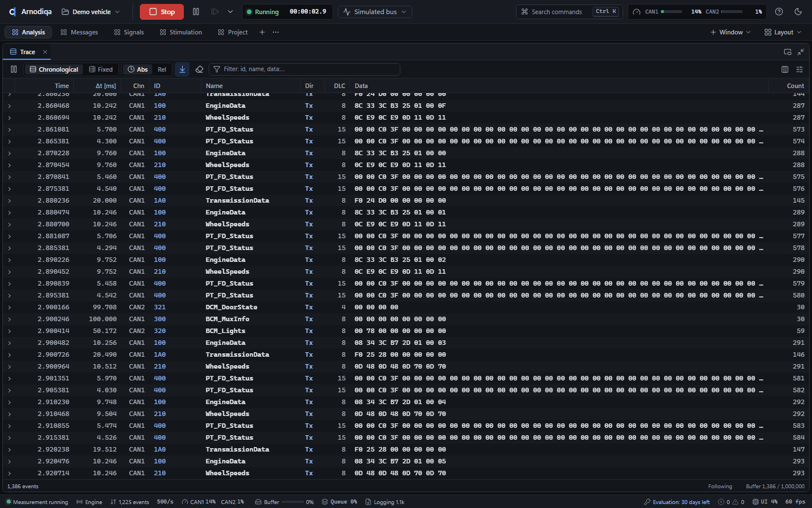Pop out the Trace panel into a window
The width and height of the screenshot is (812, 508).
click(788, 52)
